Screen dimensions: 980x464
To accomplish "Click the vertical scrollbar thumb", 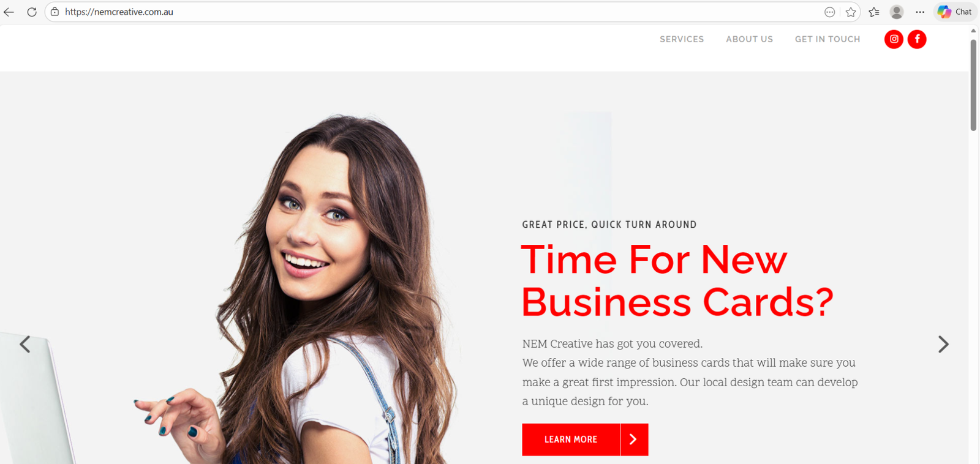I will point(973,85).
